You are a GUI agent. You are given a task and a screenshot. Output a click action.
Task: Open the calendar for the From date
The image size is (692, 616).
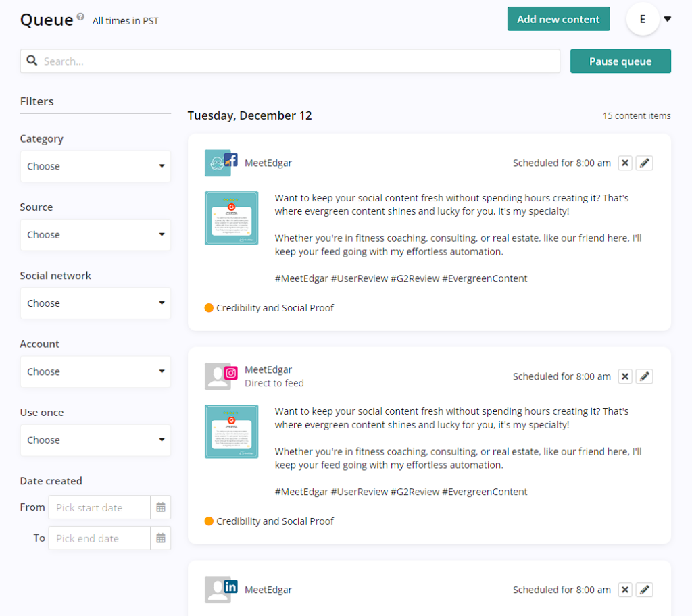click(x=161, y=507)
